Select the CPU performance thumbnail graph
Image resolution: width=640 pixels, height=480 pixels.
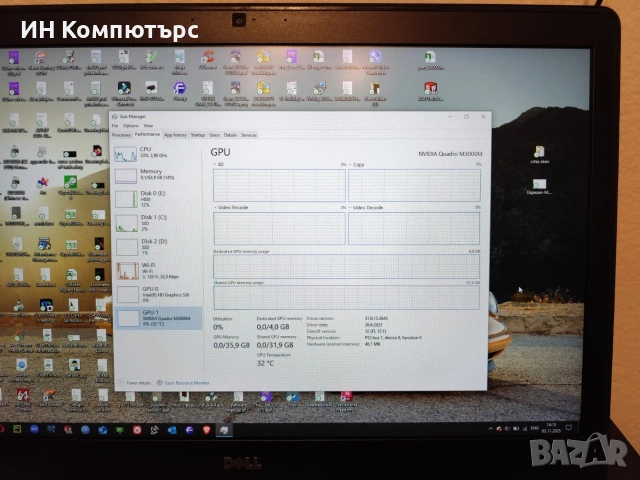(125, 154)
